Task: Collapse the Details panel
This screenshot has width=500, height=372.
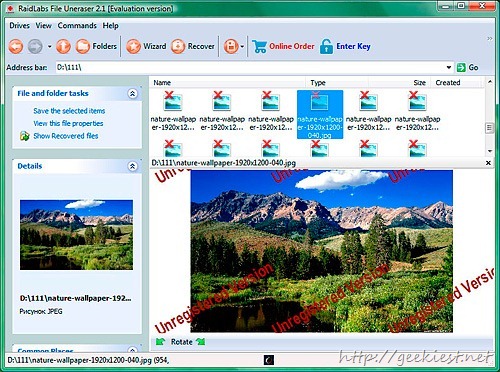Action: (x=132, y=166)
